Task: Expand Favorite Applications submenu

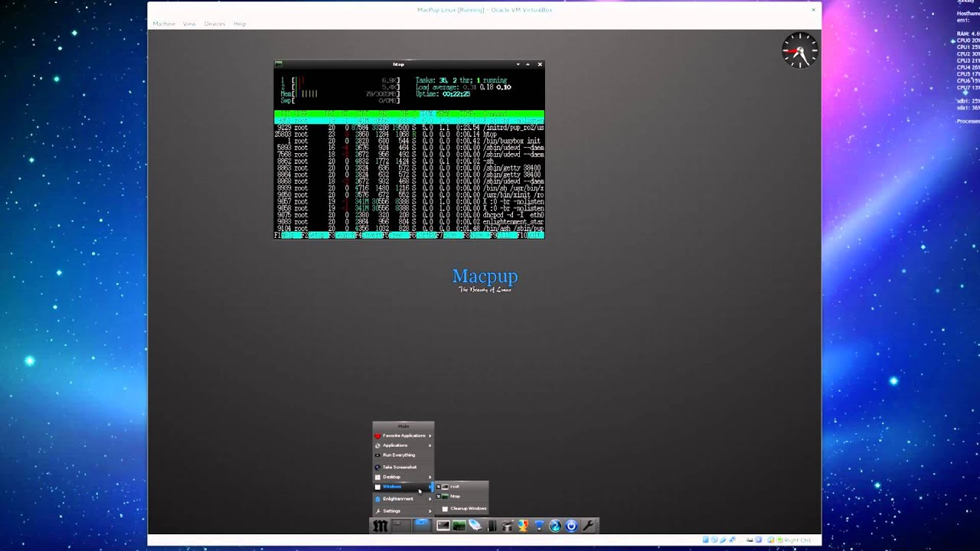Action: click(x=403, y=435)
